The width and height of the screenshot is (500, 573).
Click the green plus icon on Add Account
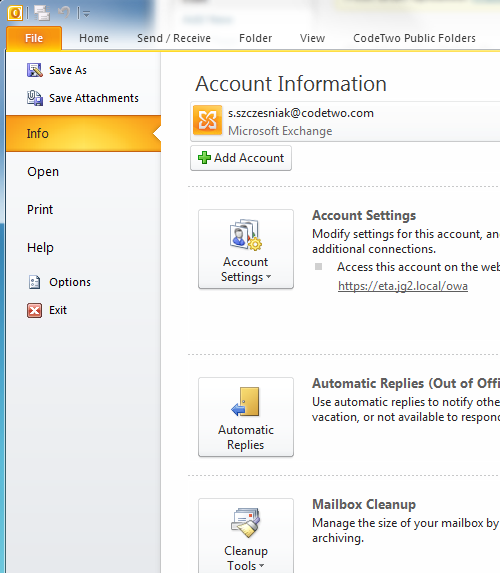click(x=204, y=158)
